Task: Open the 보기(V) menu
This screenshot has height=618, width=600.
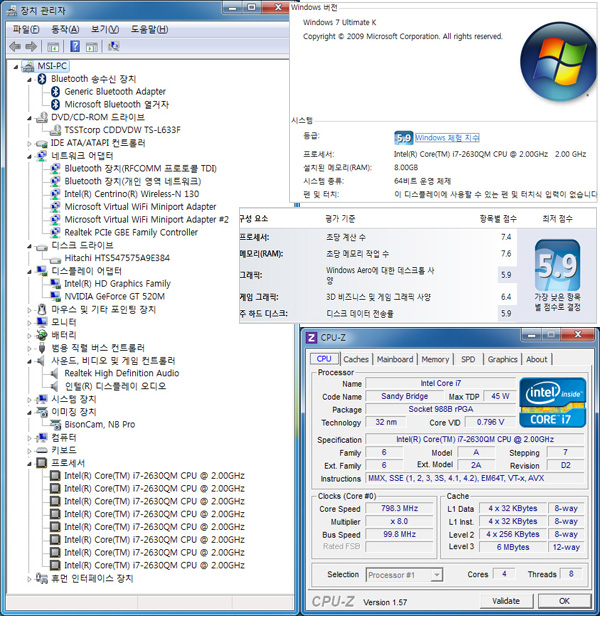Action: click(x=105, y=29)
